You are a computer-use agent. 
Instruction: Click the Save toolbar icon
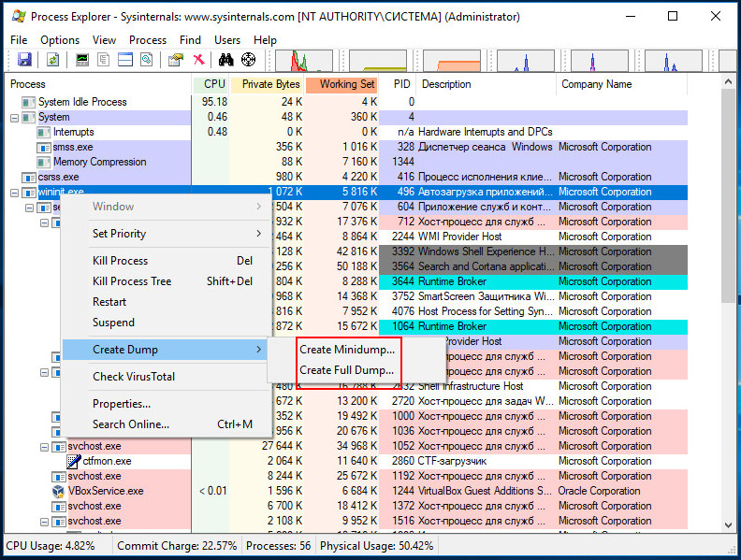[x=24, y=60]
